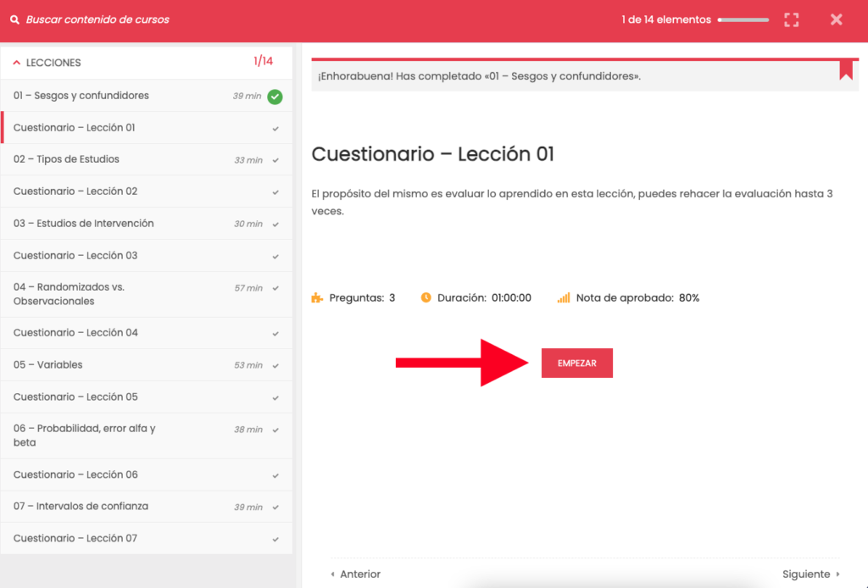Collapse the LECCIONES section chevron
Viewport: 868px width, 588px height.
(16, 63)
